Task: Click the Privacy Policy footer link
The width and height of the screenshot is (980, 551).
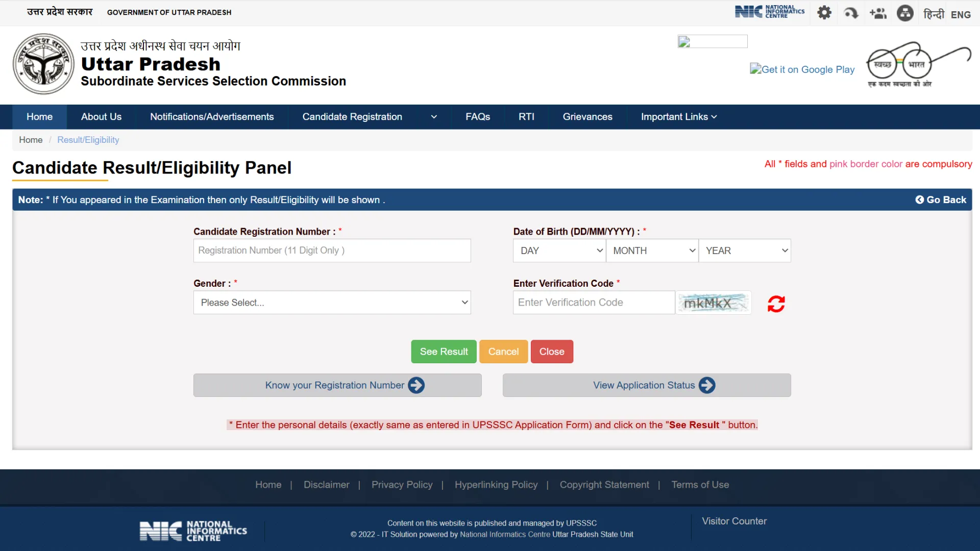Action: click(x=402, y=485)
